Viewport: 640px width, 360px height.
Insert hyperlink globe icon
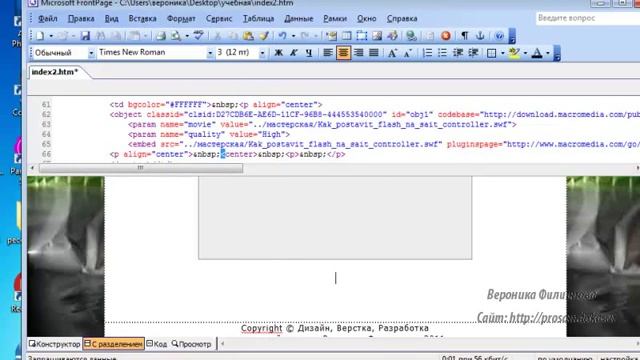click(x=411, y=36)
